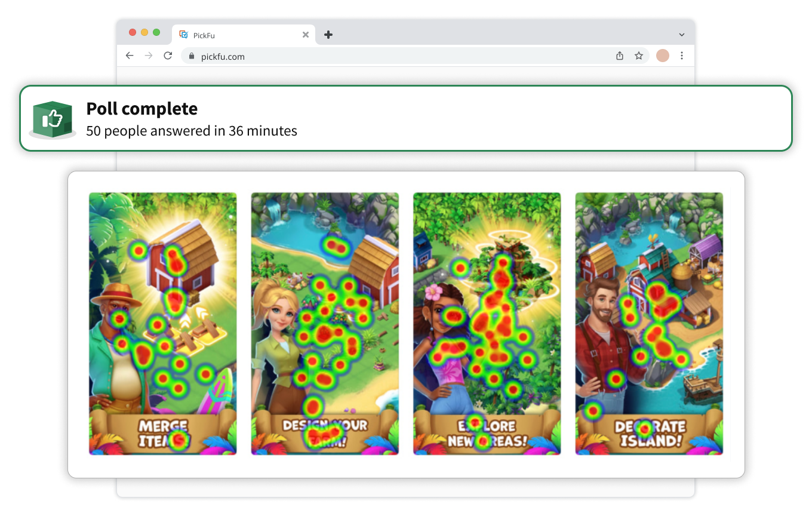Click the green macOS fullscreen button
Image resolution: width=812 pixels, height=516 pixels.
(156, 32)
